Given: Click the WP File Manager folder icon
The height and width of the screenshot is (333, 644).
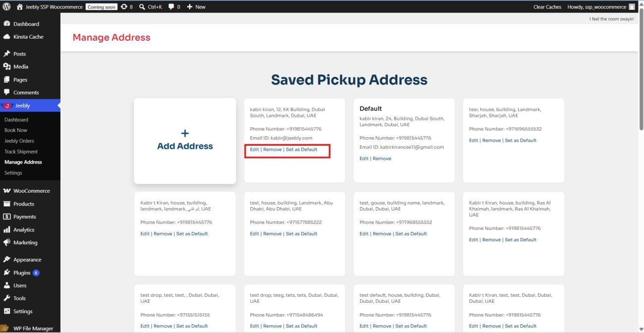Looking at the screenshot, I should tap(5, 328).
